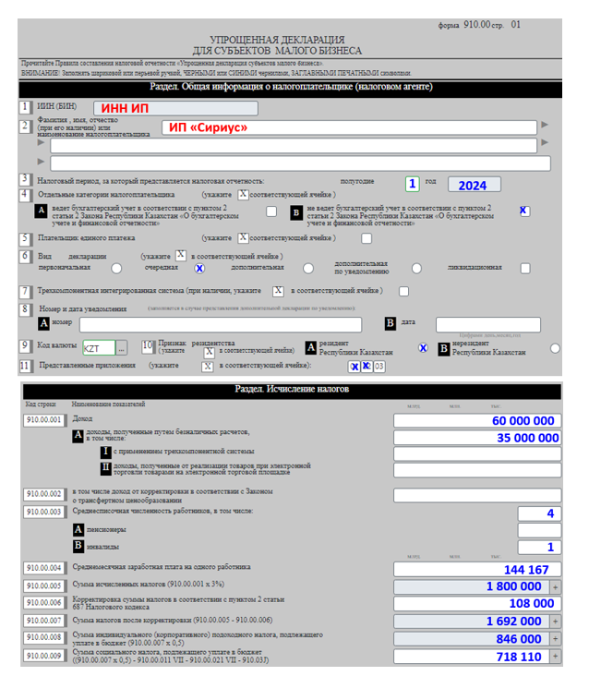Image resolution: width=589 pixels, height=700 pixels.
Task: Select the nonresident of Kazakhstan radio button
Action: coord(555,348)
